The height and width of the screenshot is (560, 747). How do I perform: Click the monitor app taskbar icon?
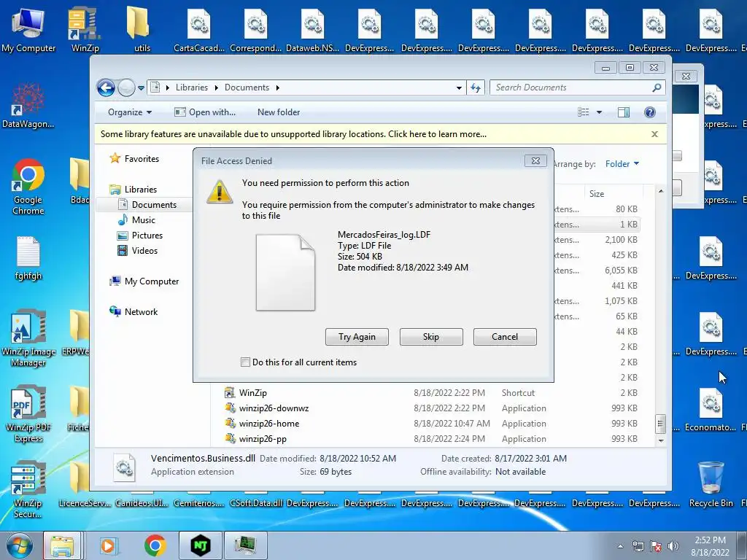click(x=246, y=545)
